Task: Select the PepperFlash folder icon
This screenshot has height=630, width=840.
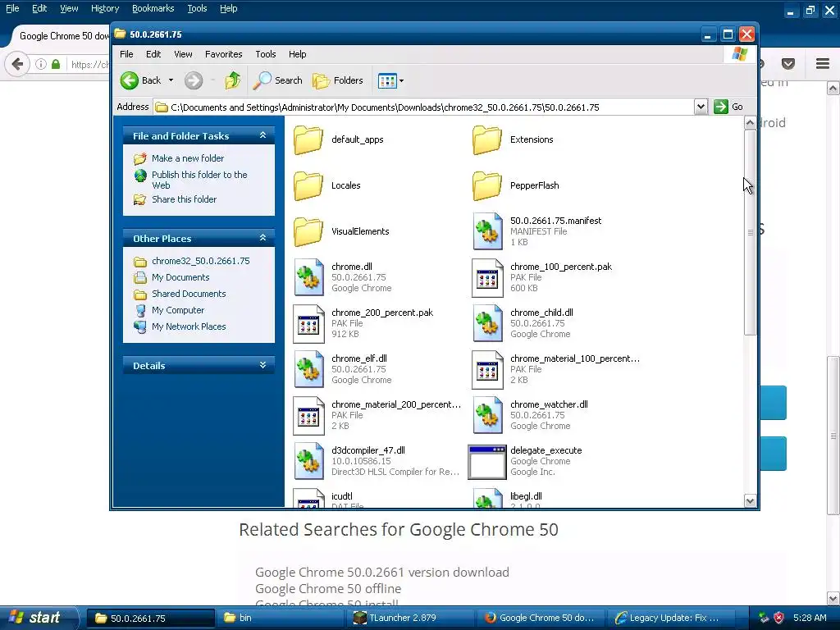Action: tap(487, 186)
